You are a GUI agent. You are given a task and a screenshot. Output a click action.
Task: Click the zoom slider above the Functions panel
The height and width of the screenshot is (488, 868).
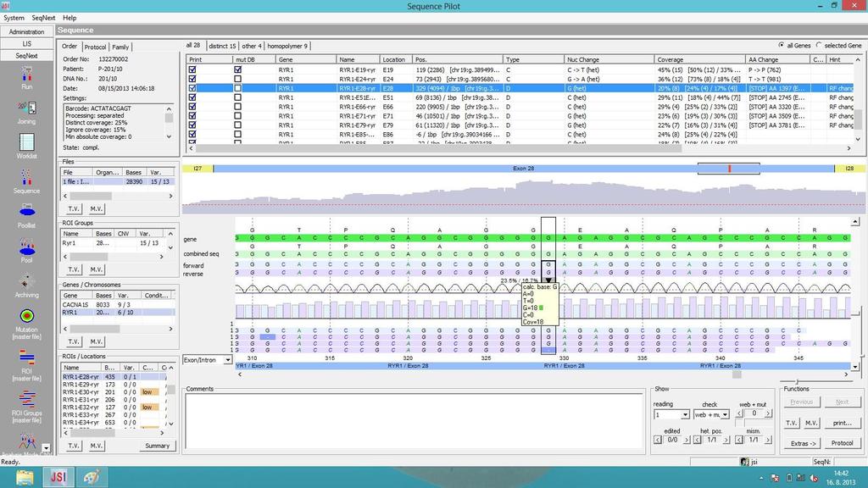click(797, 382)
